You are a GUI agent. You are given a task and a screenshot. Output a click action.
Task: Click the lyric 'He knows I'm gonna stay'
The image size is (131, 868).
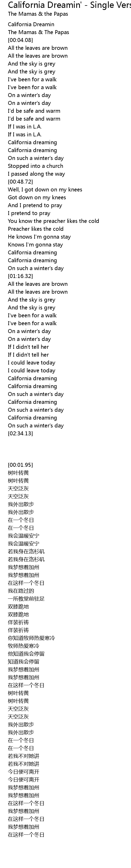tap(39, 237)
